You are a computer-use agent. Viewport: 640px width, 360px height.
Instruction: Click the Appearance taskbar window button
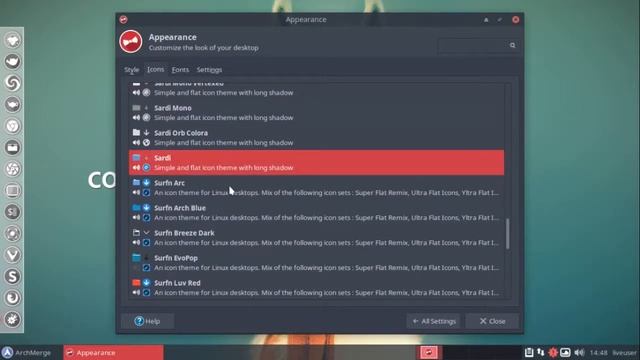[x=113, y=353]
